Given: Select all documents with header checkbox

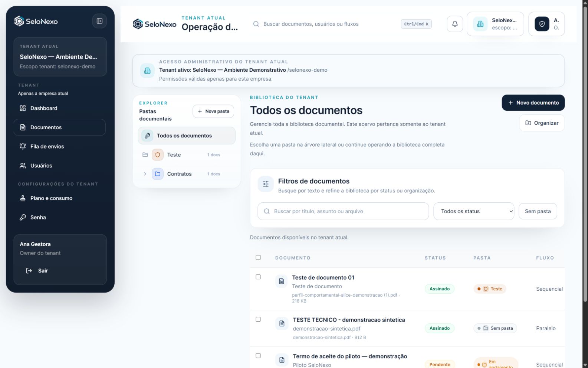Looking at the screenshot, I should point(258,257).
